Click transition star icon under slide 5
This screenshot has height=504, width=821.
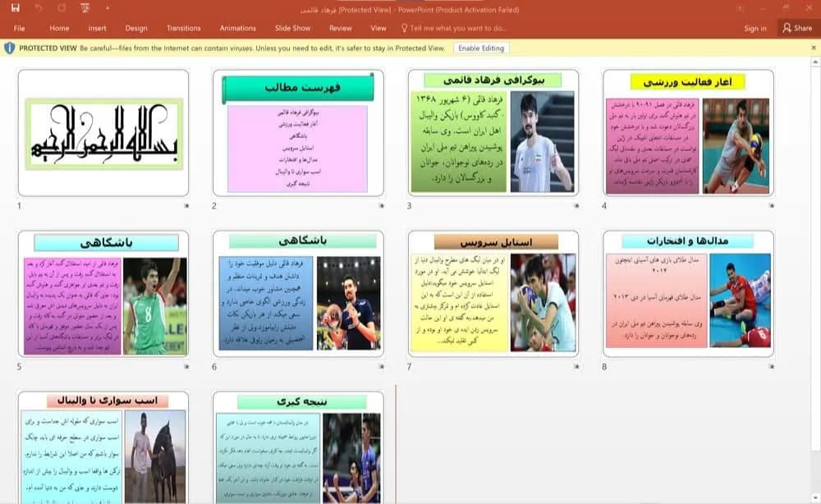click(186, 366)
